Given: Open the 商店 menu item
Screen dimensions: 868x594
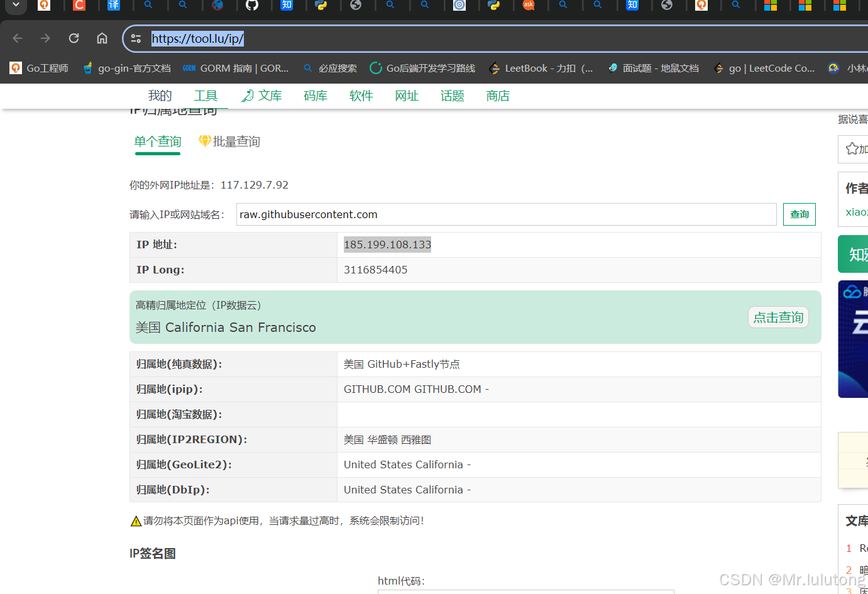Looking at the screenshot, I should (x=498, y=96).
